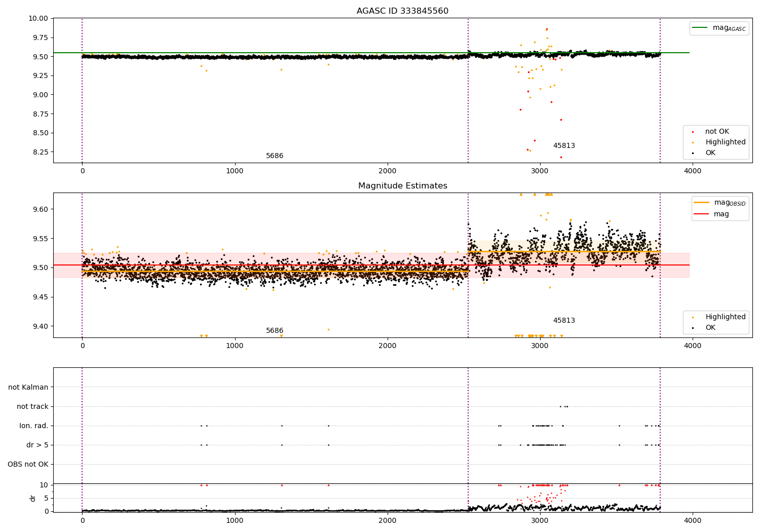Screen dimensions: 760x532
Task: Click the 9.75 y-axis tick in top plot
Action: point(40,38)
